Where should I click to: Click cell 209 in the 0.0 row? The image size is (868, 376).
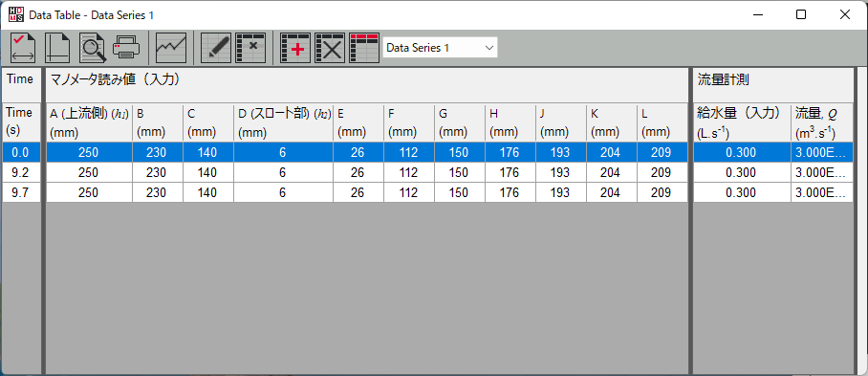(x=662, y=152)
